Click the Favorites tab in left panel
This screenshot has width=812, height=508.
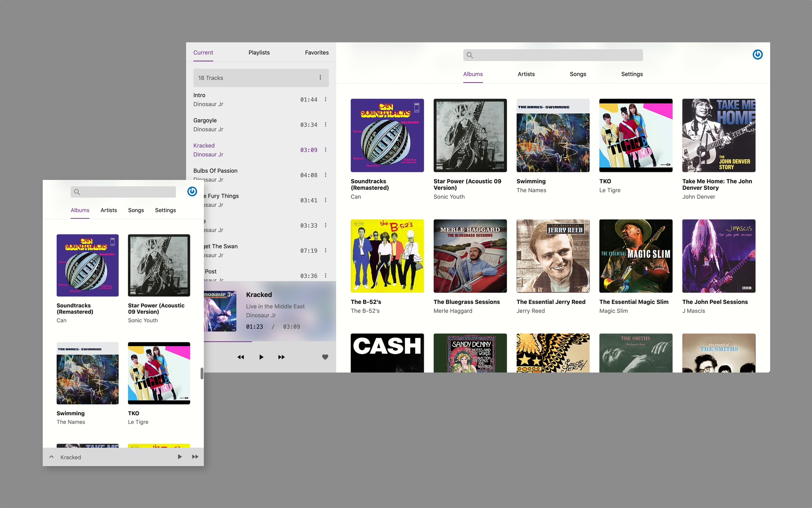click(x=316, y=52)
